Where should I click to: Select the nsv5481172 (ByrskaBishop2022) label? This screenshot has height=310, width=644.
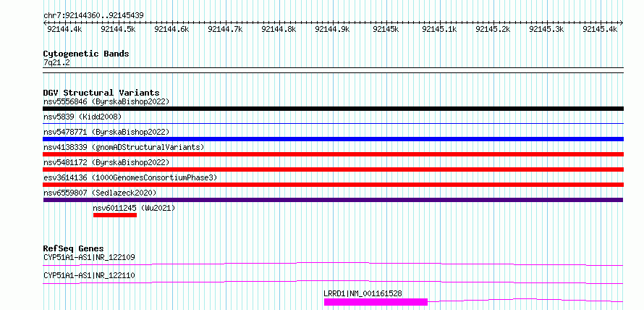pyautogui.click(x=106, y=162)
